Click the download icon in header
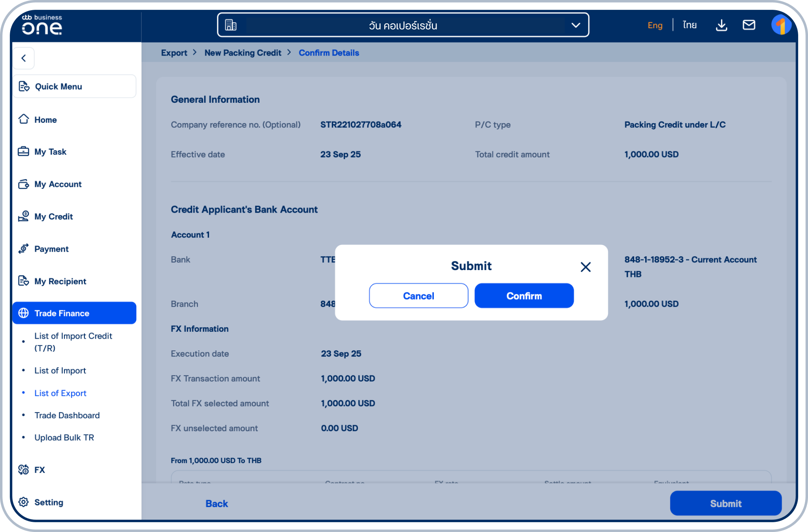The image size is (808, 532). click(721, 25)
